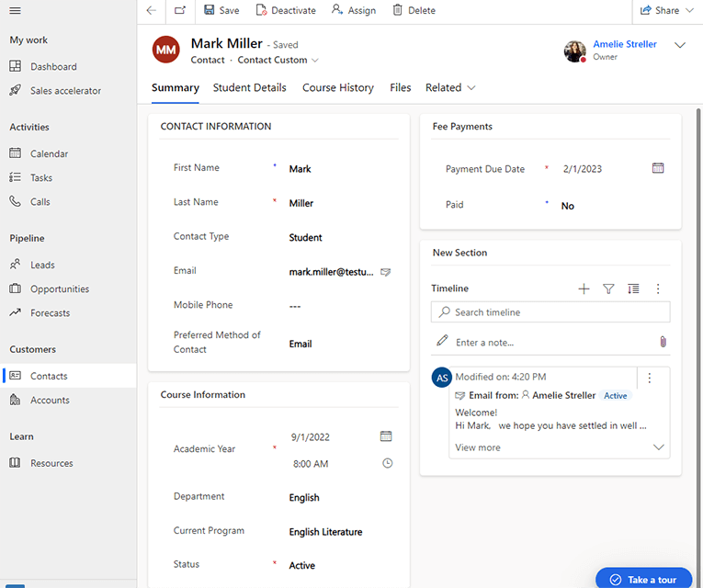Click the Academic Year time clock icon

[x=387, y=463]
